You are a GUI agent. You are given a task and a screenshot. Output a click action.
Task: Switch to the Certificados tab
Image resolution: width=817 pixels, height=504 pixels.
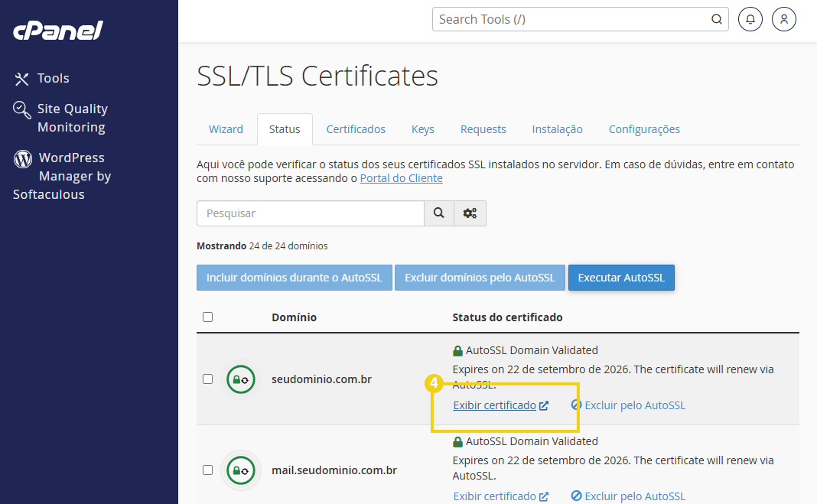coord(356,129)
